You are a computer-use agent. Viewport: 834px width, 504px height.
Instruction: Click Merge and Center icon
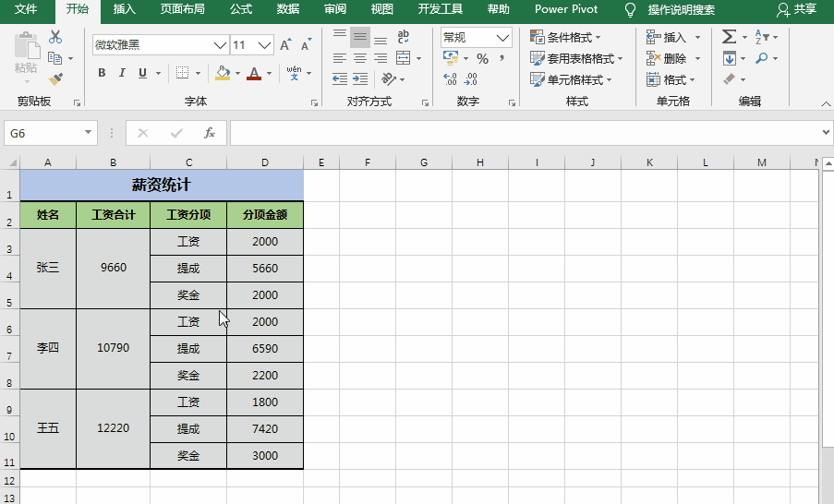[x=404, y=58]
